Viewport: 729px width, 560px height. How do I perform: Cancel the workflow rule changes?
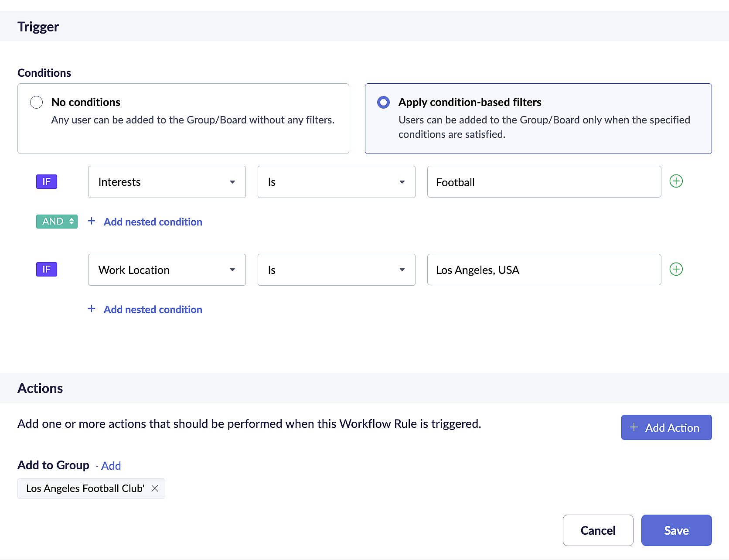[598, 530]
